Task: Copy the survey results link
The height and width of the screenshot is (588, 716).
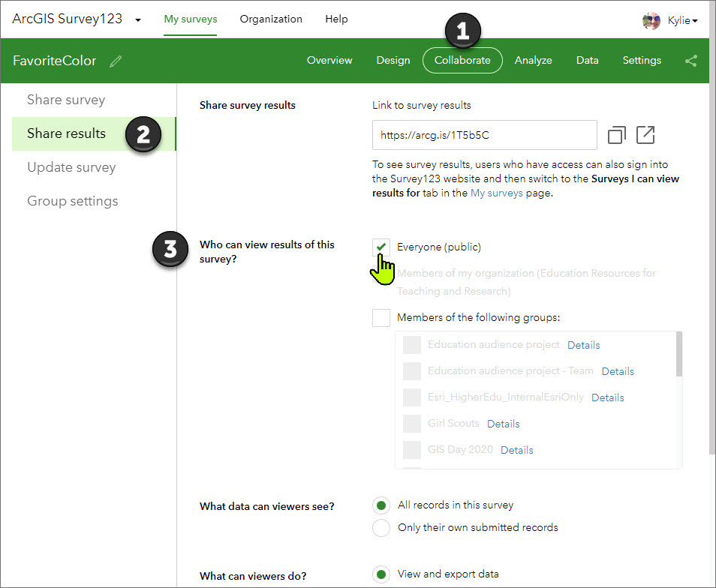Action: (617, 135)
